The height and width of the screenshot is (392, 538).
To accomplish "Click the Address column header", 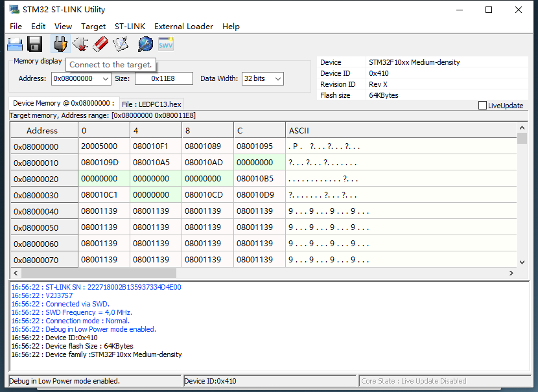I will [44, 130].
